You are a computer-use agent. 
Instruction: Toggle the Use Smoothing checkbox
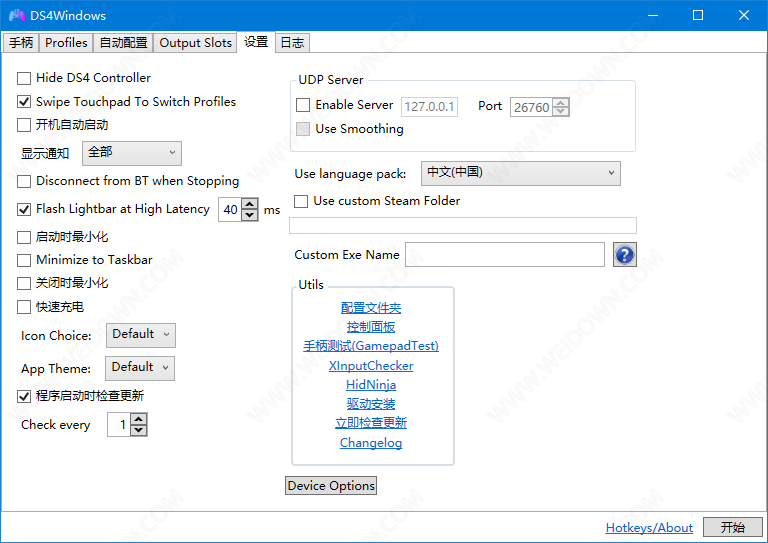303,129
